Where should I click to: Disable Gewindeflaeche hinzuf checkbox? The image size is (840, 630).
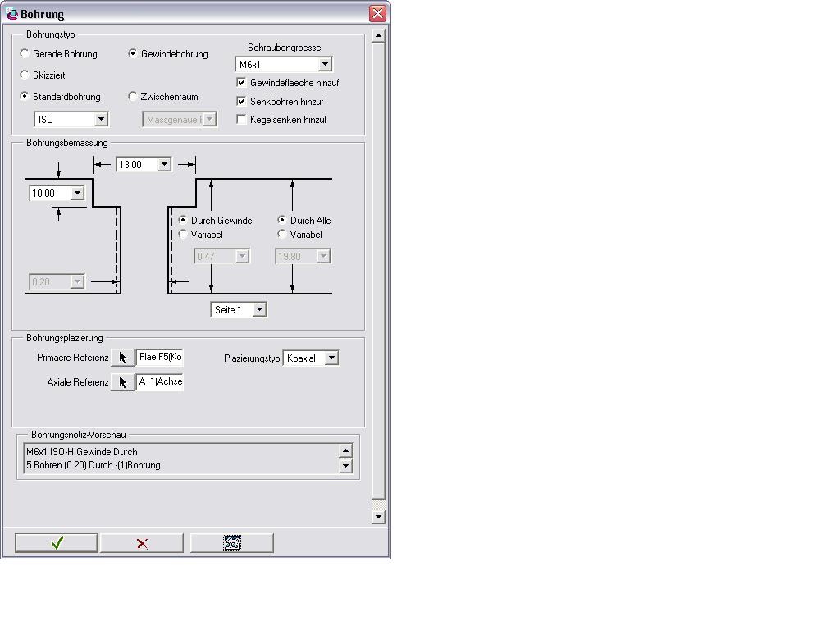point(242,83)
